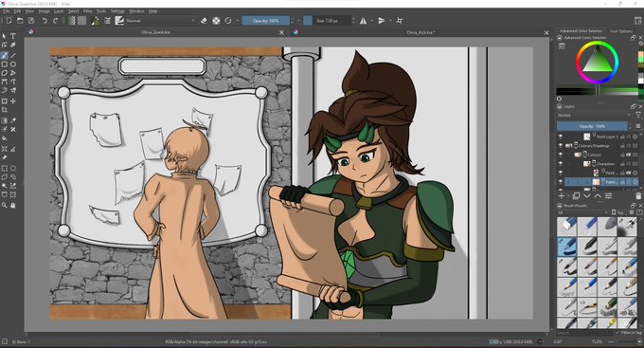
Task: Undo the last action
Action: click(x=45, y=21)
